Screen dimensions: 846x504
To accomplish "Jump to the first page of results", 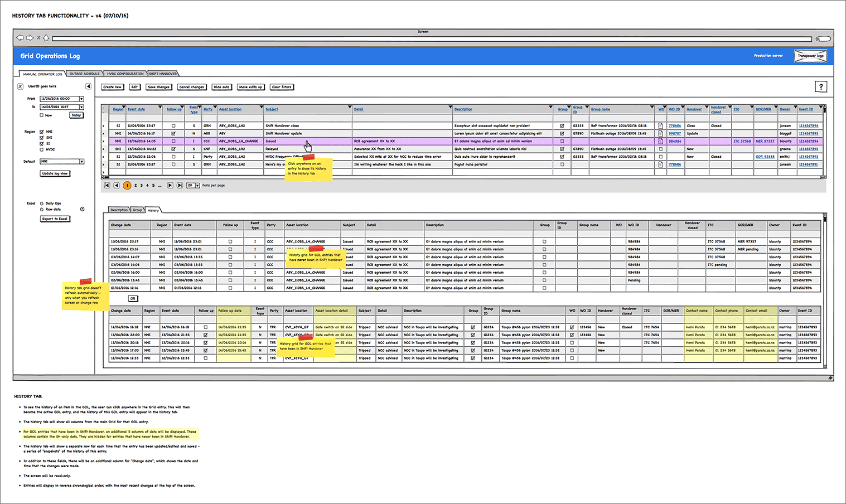I will click(107, 185).
